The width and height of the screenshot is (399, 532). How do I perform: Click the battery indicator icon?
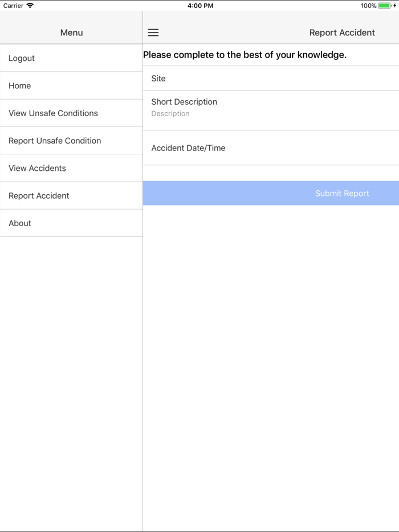coord(384,6)
